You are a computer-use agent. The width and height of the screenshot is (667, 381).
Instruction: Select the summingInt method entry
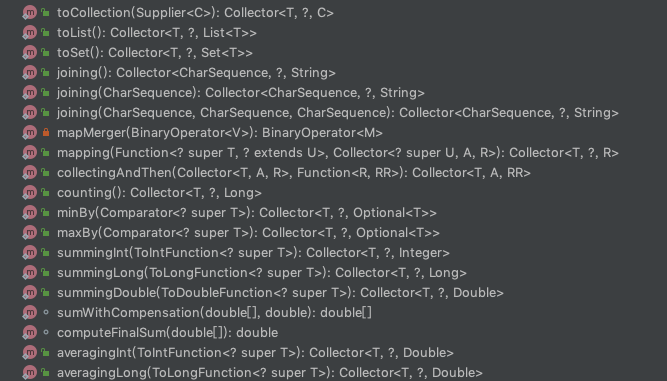253,253
